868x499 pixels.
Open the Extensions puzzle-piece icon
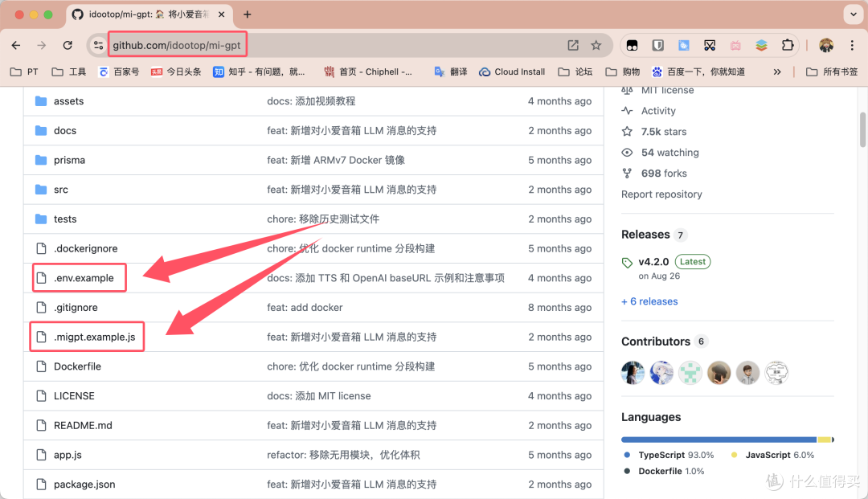(x=787, y=45)
